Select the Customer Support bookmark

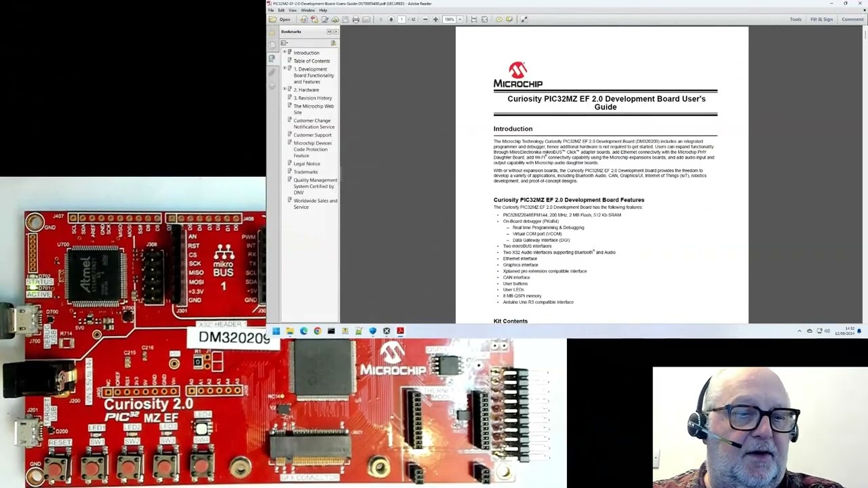pyautogui.click(x=312, y=135)
